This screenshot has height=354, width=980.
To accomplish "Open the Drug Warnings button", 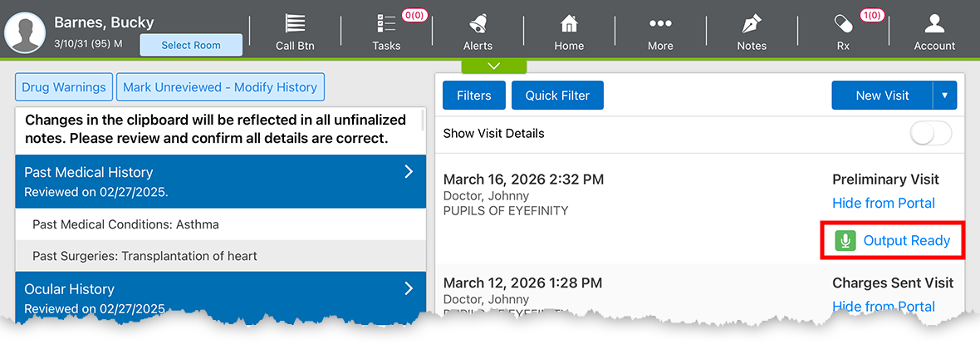I will (64, 87).
